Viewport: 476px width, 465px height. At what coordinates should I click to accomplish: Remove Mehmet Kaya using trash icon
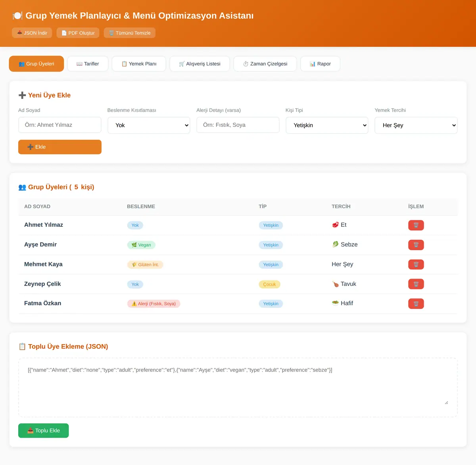(416, 264)
